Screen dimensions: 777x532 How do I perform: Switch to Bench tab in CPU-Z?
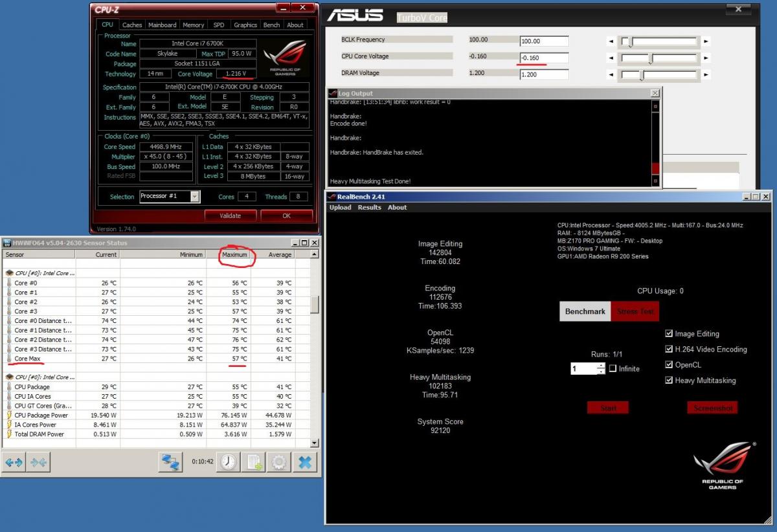point(272,25)
